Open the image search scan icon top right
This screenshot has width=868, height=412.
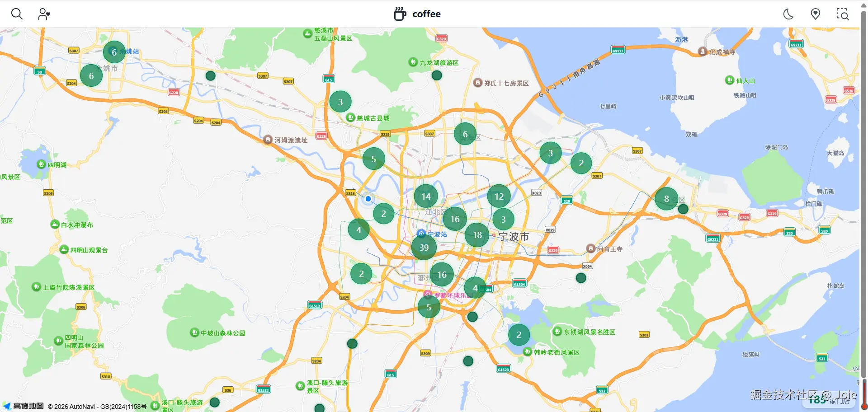(x=843, y=14)
